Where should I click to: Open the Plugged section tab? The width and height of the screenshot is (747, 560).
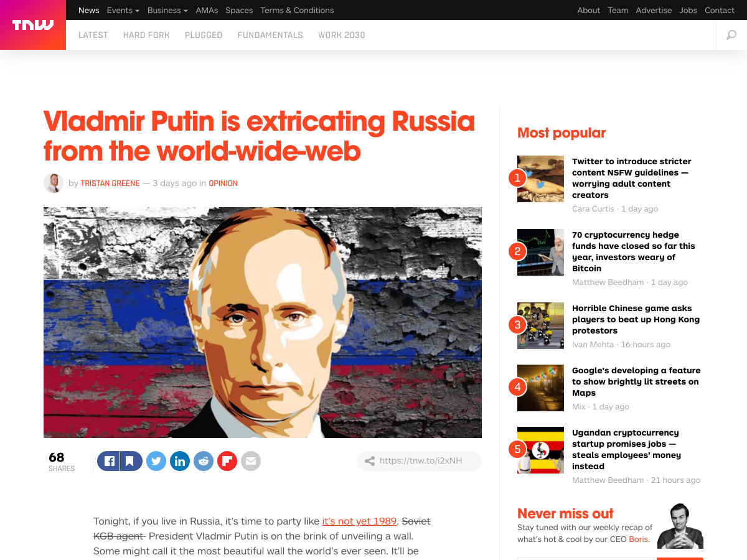[204, 35]
